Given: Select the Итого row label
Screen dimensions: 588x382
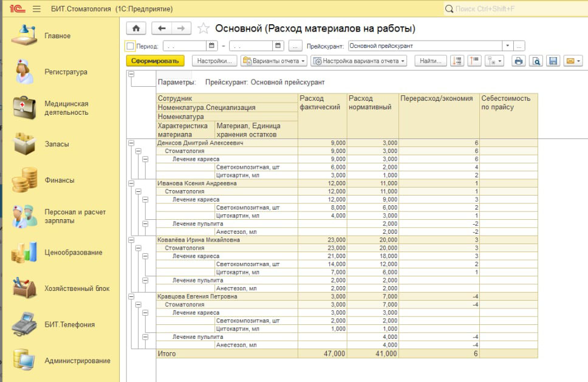Looking at the screenshot, I should pyautogui.click(x=167, y=353).
